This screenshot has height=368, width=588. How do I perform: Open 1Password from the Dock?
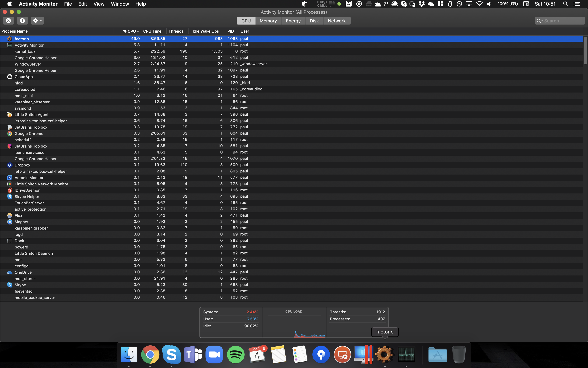321,354
